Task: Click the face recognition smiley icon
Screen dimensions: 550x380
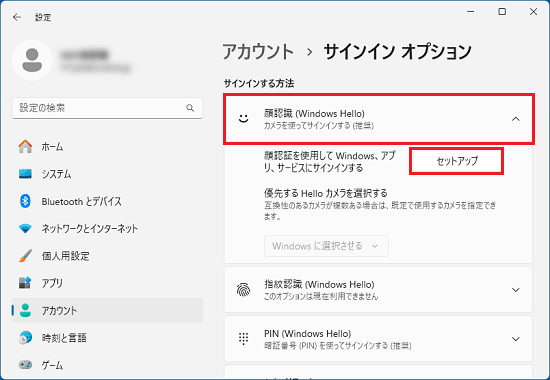Action: (243, 119)
